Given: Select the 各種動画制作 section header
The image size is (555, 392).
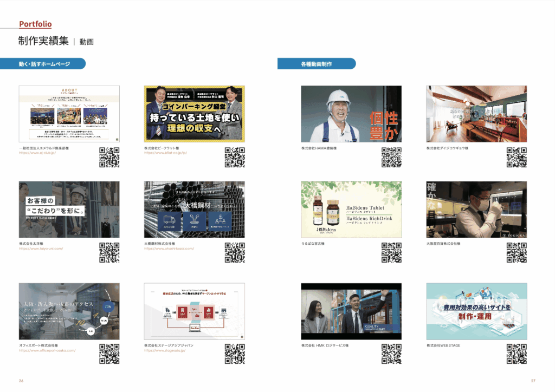Looking at the screenshot, I should point(317,63).
